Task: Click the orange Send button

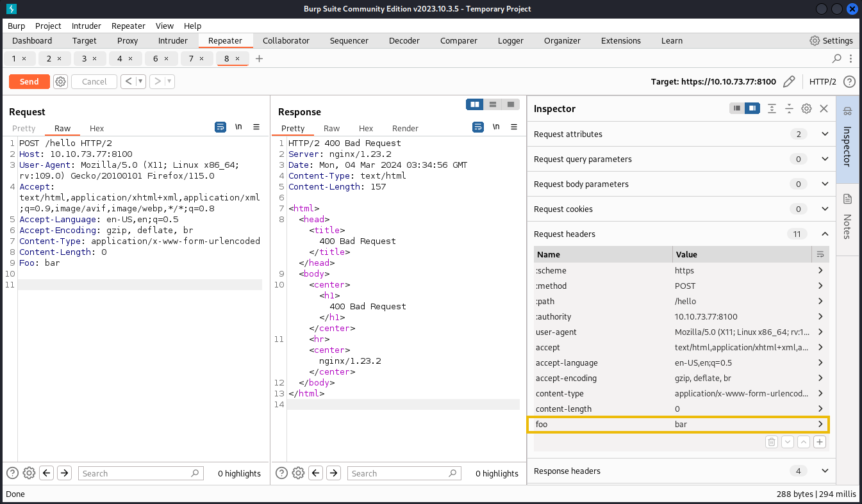Action: 29,81
